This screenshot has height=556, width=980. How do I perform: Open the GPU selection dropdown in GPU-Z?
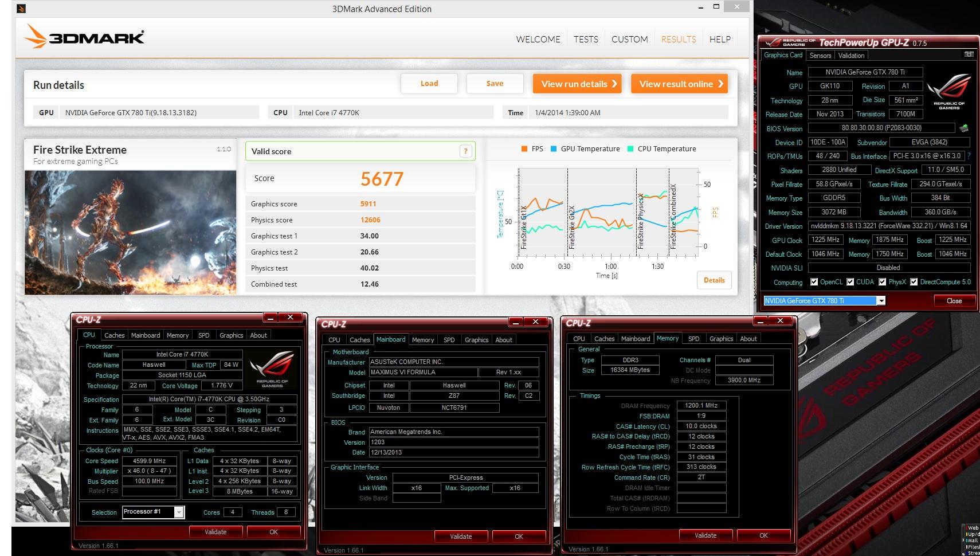881,301
